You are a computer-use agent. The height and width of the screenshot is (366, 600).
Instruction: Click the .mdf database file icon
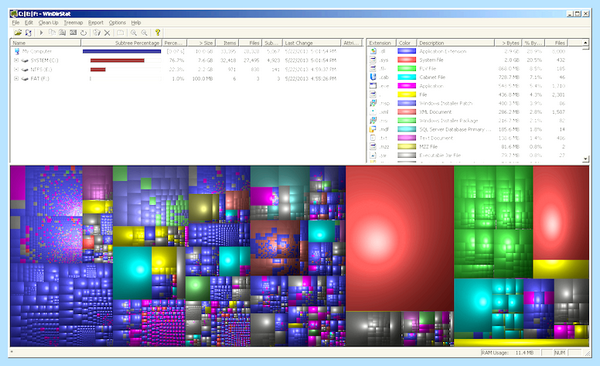coord(373,129)
